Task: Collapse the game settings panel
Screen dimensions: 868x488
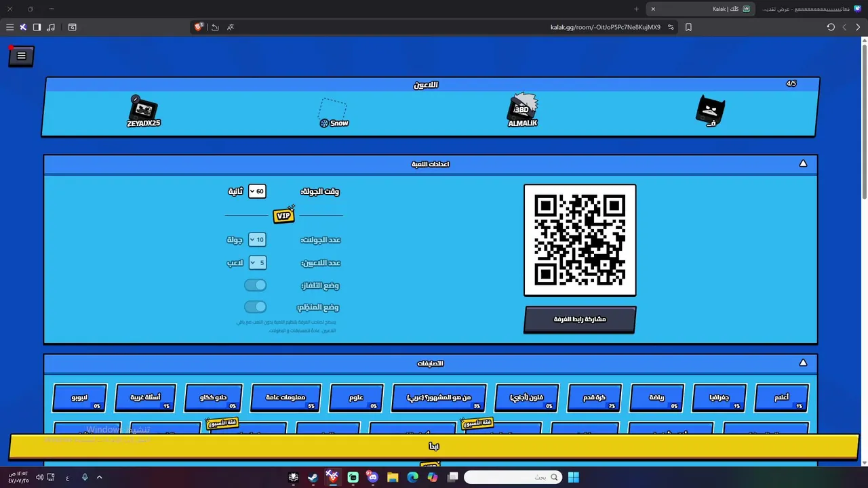Action: (803, 163)
